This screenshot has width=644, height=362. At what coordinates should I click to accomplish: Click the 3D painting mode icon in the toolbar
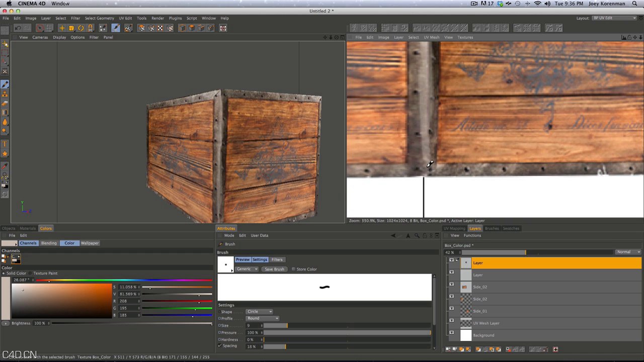[x=115, y=28]
